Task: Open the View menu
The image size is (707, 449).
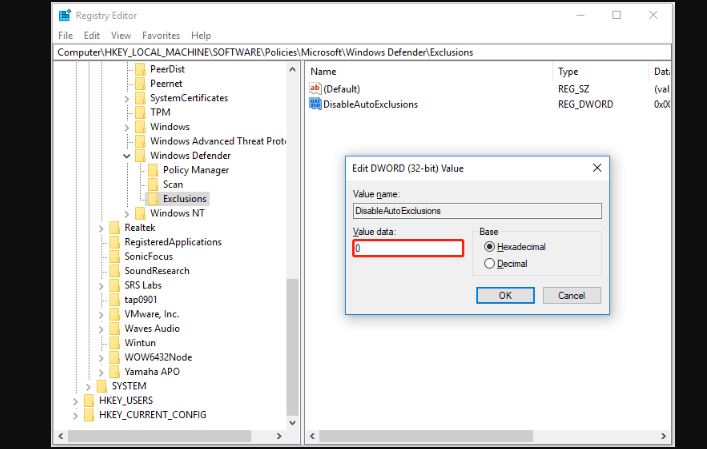Action: 121,35
